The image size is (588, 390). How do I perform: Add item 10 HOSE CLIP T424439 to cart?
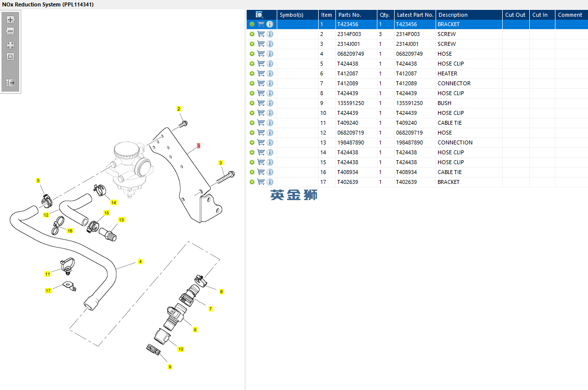point(261,113)
